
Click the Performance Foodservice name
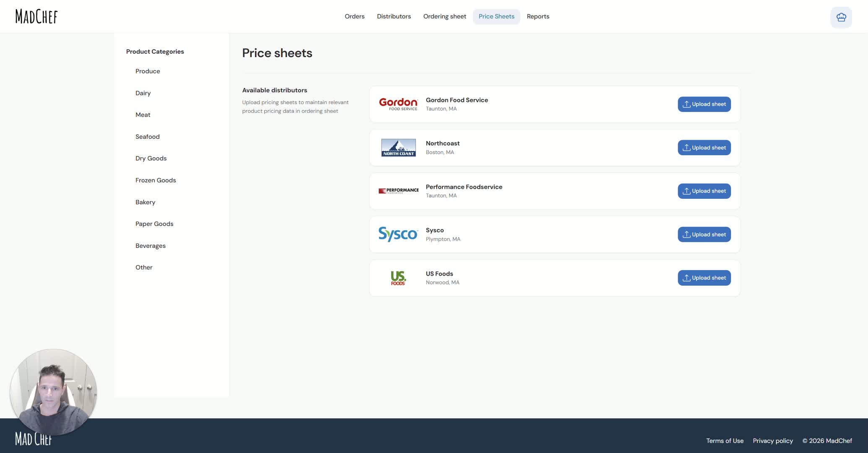point(464,187)
